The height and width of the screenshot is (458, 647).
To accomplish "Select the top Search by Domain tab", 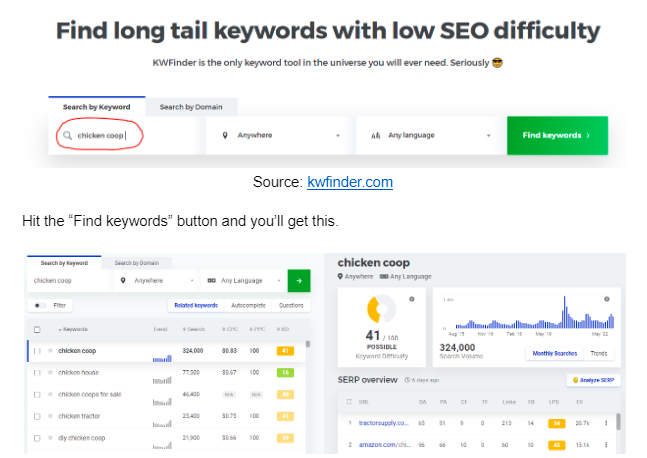I will point(191,107).
